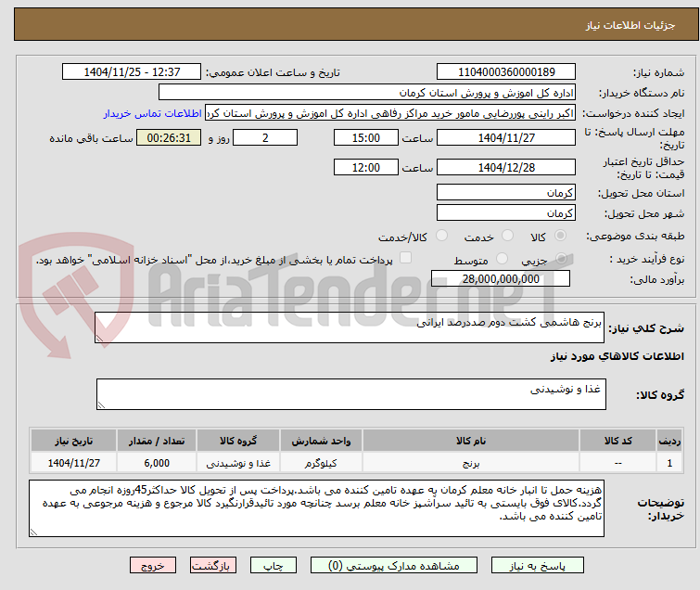Click the نام دستگاه خریدار field
Image resolution: width=700 pixels, height=590 pixels.
pos(367,93)
